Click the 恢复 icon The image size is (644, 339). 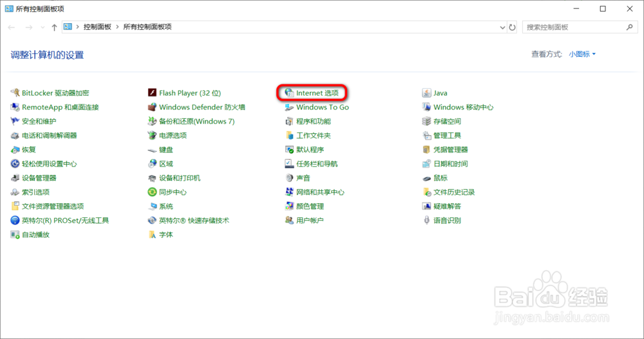[15, 149]
